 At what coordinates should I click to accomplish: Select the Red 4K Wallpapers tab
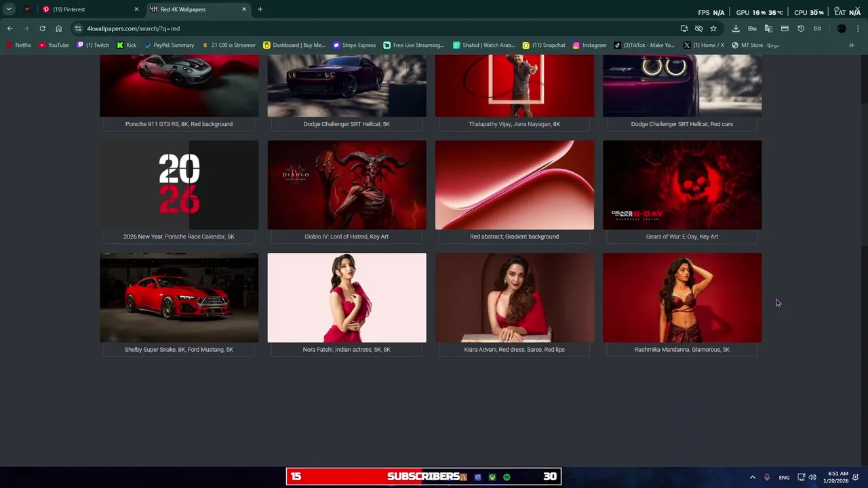(198, 9)
